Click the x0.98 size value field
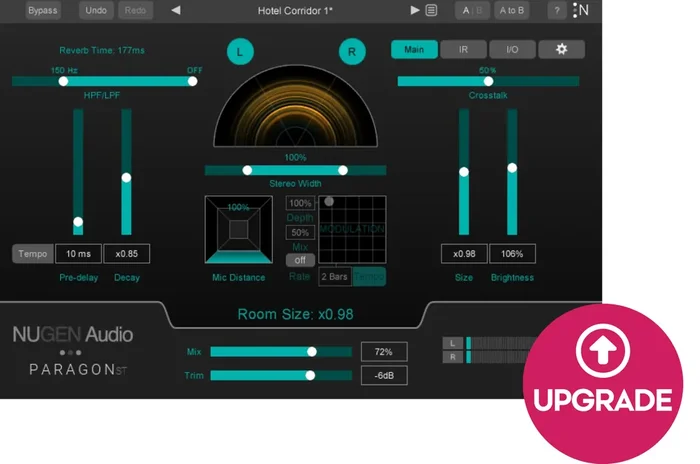The width and height of the screenshot is (700, 464). point(464,254)
